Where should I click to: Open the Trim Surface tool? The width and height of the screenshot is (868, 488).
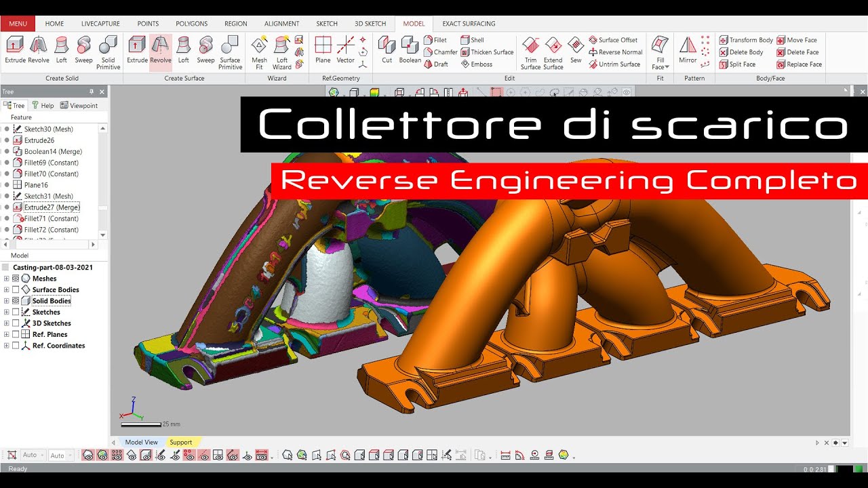[530, 54]
